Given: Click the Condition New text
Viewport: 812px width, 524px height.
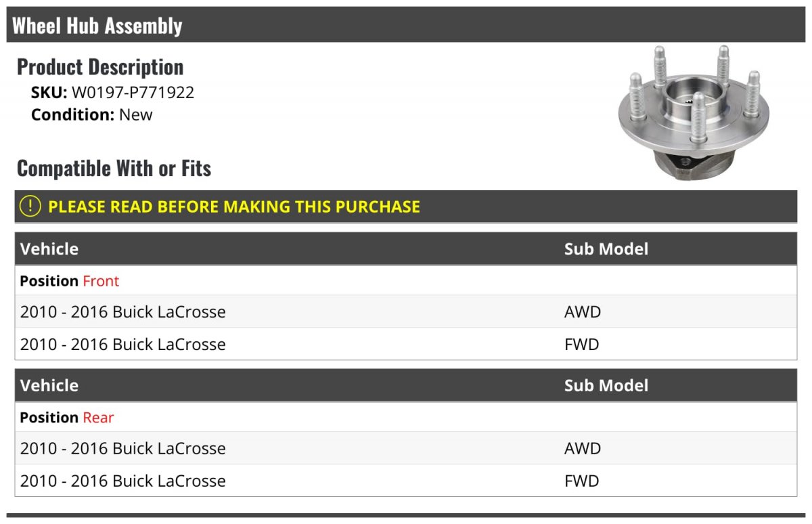Looking at the screenshot, I should [x=92, y=114].
